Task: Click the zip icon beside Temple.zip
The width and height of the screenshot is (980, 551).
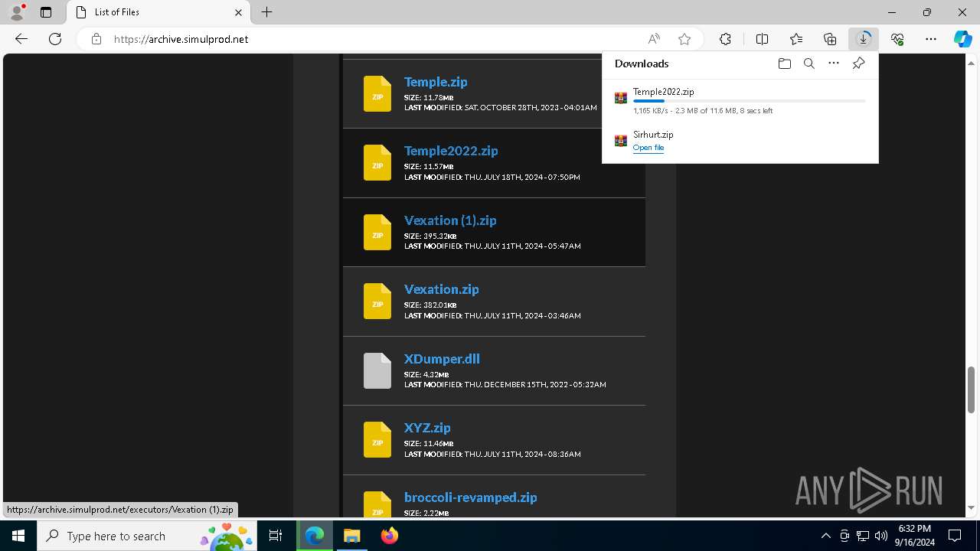Action: pyautogui.click(x=377, y=93)
